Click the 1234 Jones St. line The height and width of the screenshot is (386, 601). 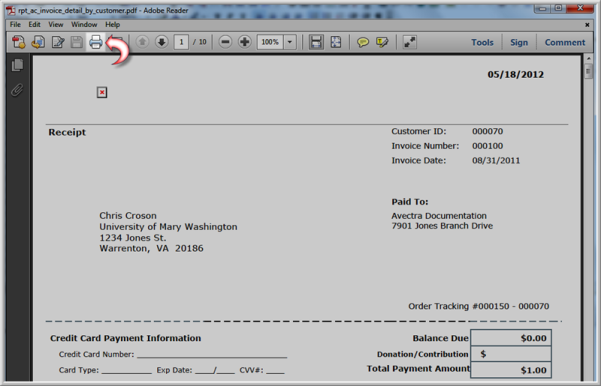133,238
